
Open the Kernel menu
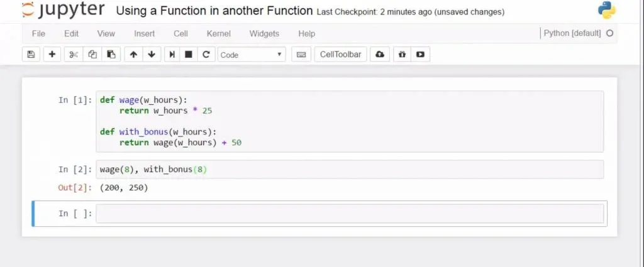(218, 33)
